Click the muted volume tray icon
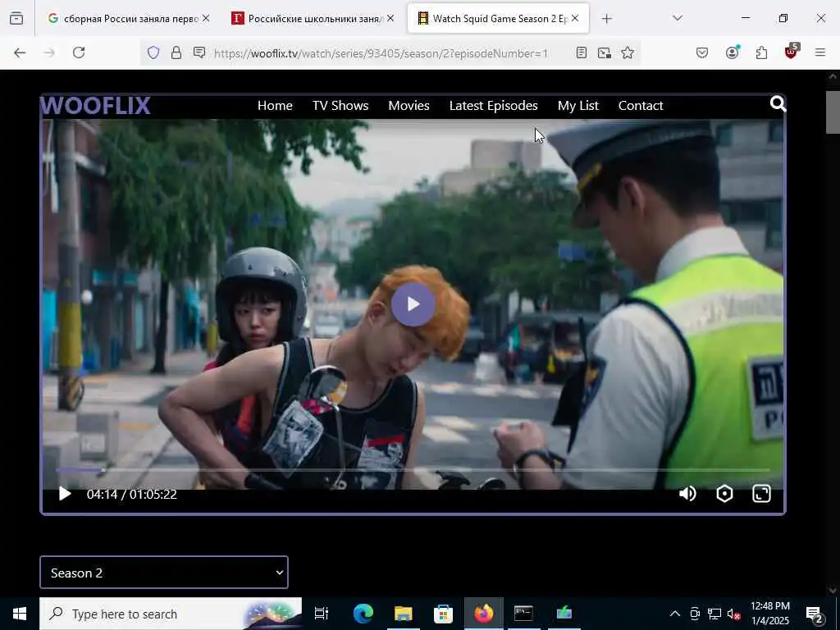The image size is (840, 630). click(x=734, y=614)
